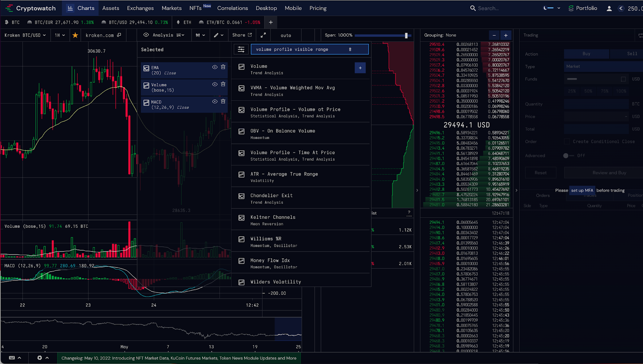Open the Correlations menu
The height and width of the screenshot is (364, 643).
(233, 8)
